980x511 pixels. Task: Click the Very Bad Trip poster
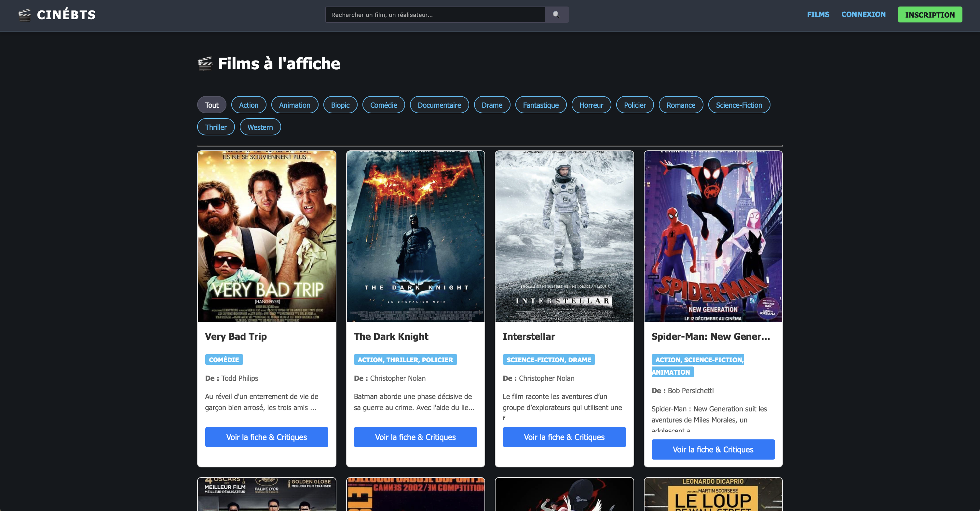coord(267,236)
